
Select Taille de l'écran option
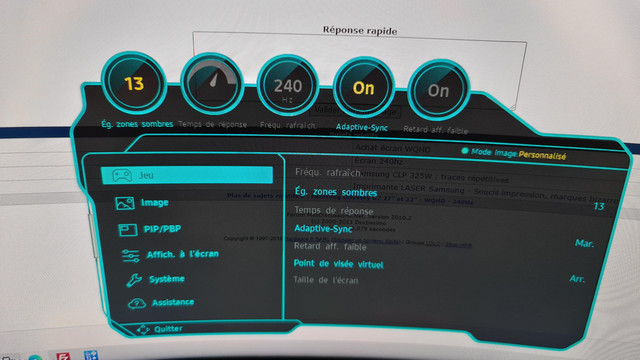coord(326,280)
